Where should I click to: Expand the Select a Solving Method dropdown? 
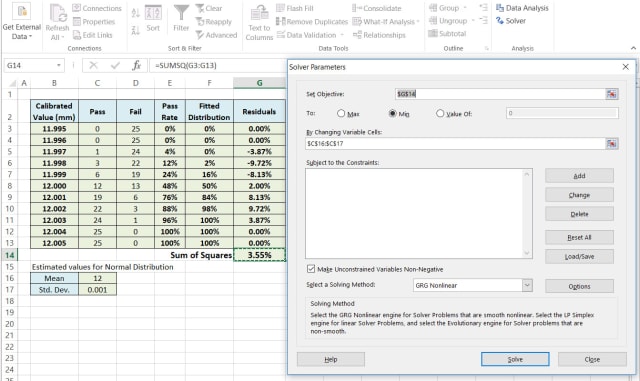coord(527,285)
